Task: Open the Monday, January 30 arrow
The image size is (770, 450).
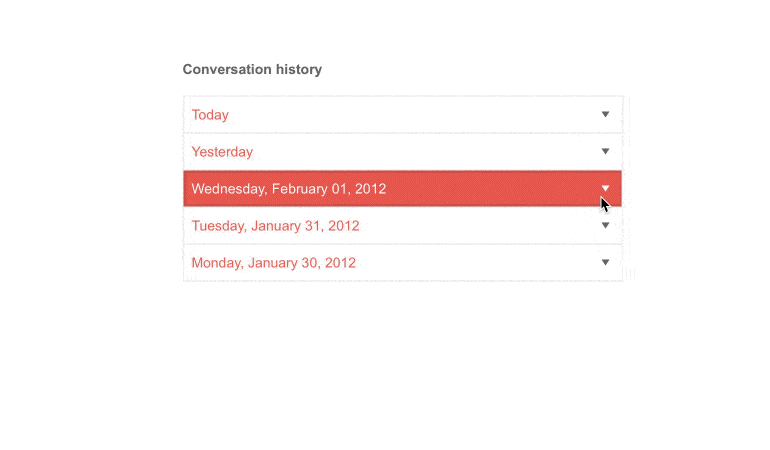Action: [605, 263]
